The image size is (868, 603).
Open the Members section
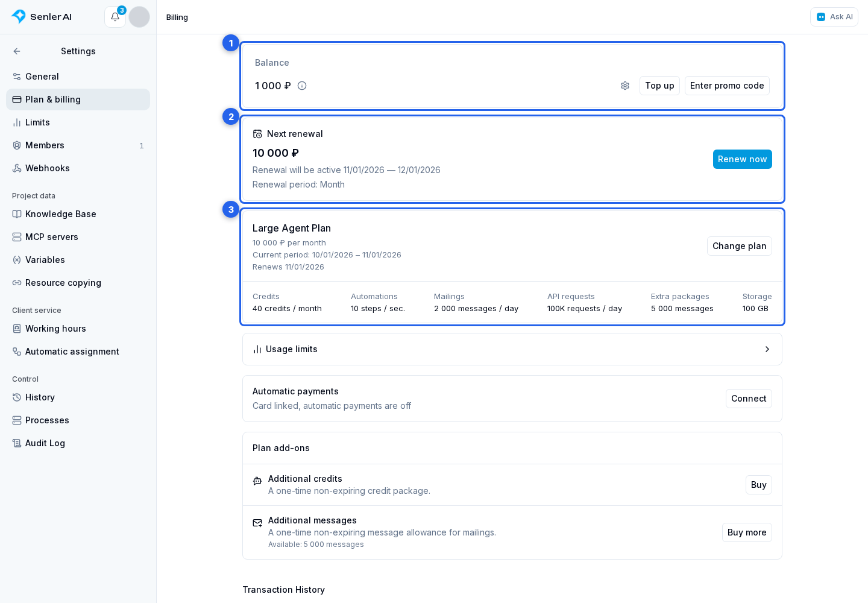pyautogui.click(x=78, y=145)
